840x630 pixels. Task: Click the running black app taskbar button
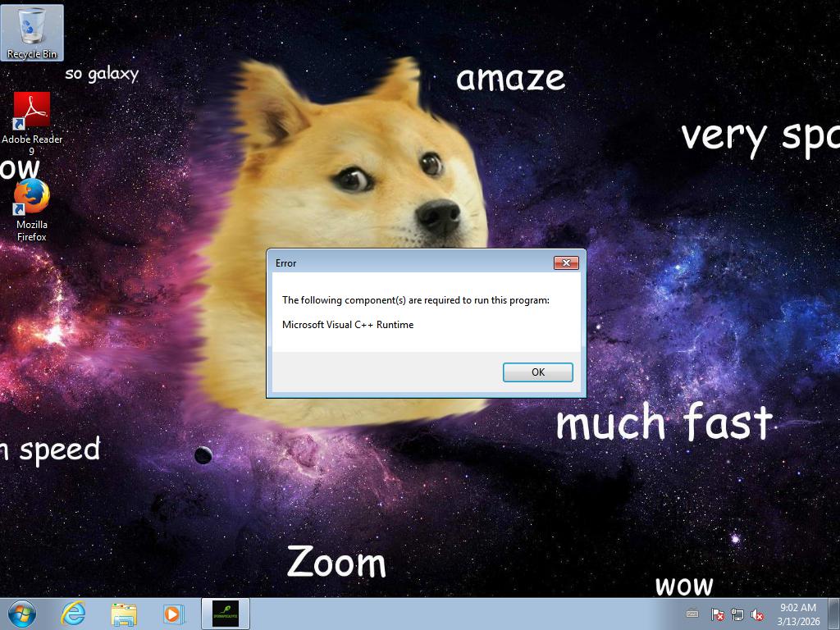point(225,614)
